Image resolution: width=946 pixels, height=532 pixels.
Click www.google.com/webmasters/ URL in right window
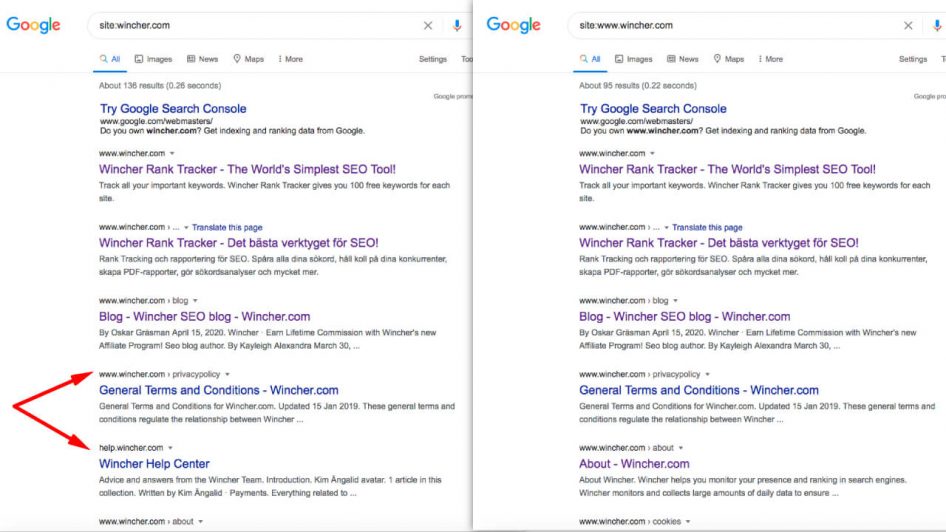(636, 121)
